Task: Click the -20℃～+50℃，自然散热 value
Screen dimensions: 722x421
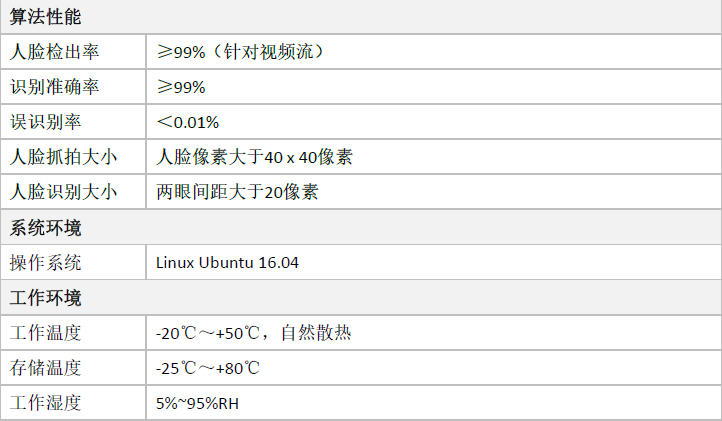Action: 254,333
